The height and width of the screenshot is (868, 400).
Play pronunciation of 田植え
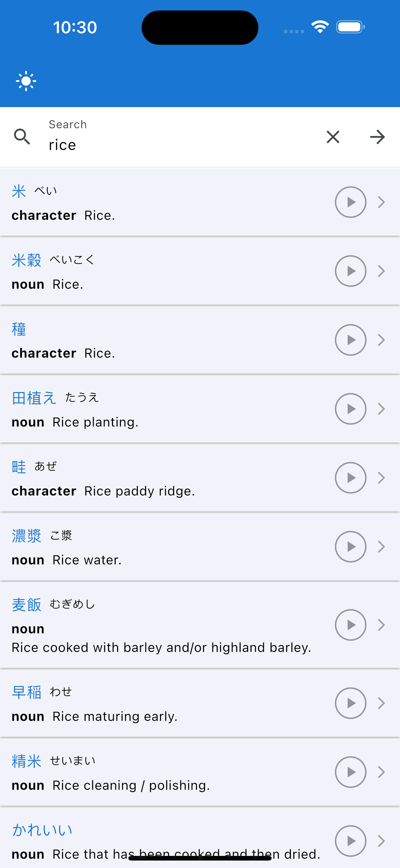click(350, 409)
